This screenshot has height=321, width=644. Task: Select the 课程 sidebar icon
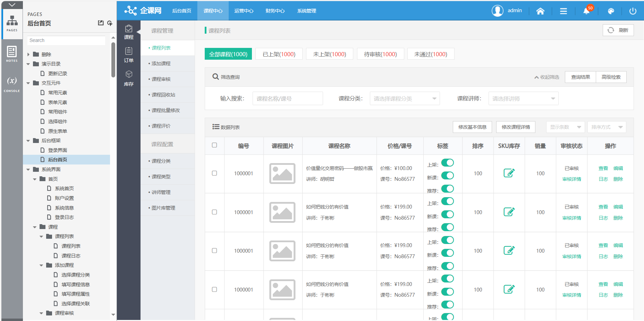point(129,32)
